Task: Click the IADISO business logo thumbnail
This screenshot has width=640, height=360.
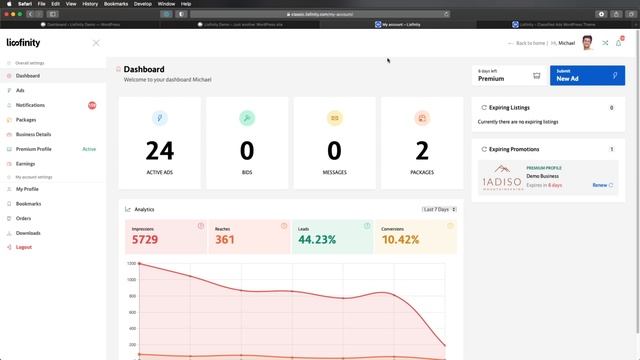Action: click(502, 178)
